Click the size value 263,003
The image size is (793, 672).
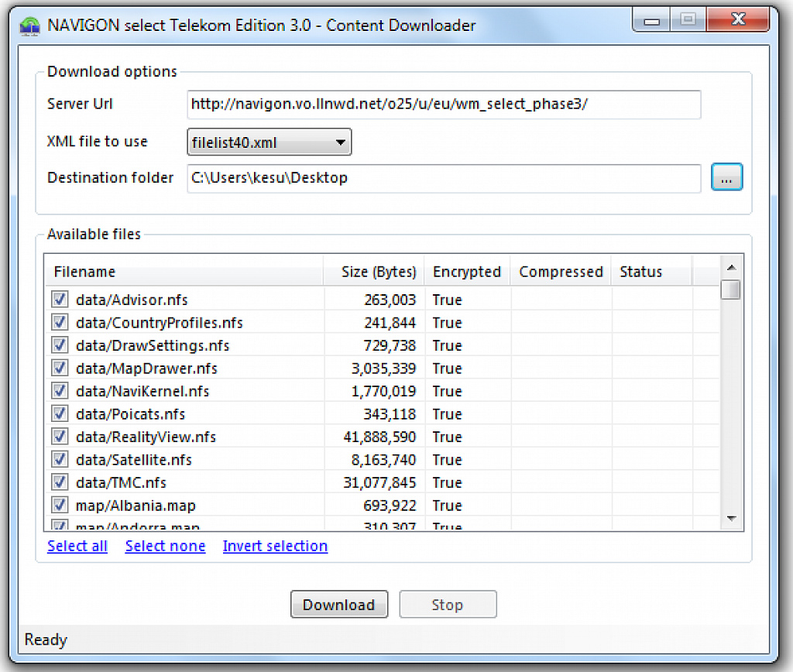[390, 300]
